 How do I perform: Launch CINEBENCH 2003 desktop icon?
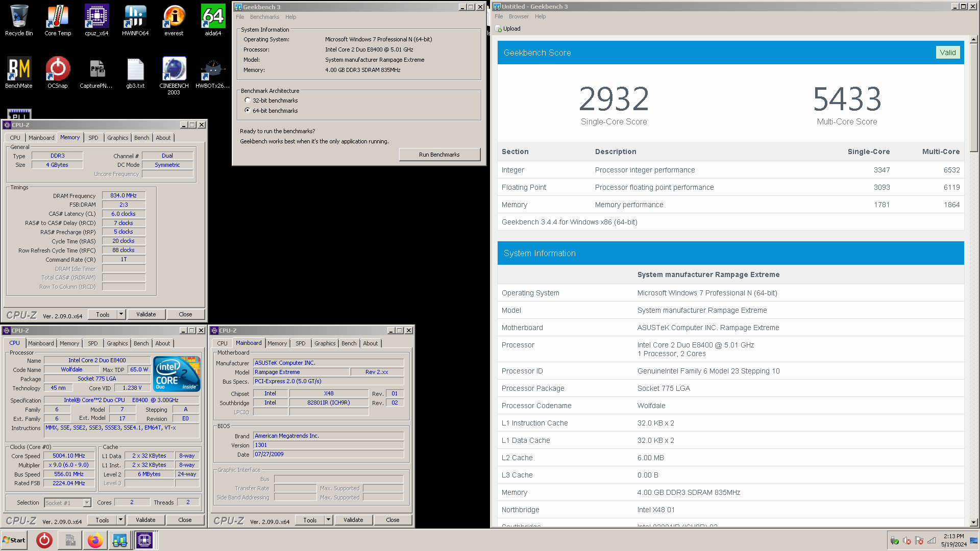(174, 76)
